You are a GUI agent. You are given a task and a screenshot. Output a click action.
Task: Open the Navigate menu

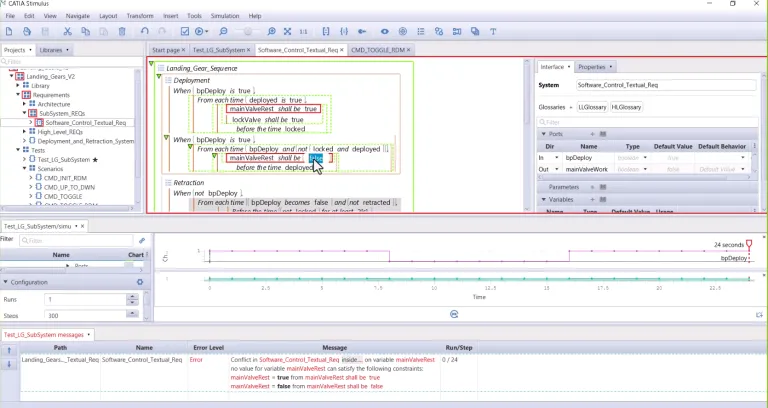77,16
